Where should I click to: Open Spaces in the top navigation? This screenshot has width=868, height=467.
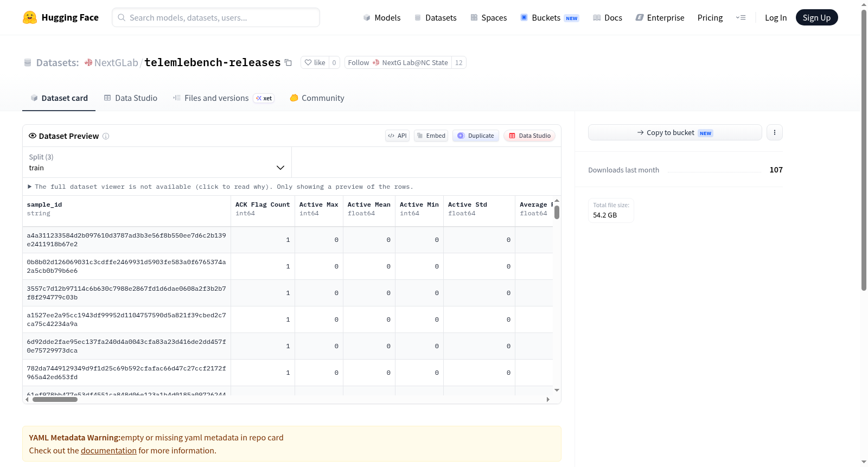pyautogui.click(x=488, y=17)
